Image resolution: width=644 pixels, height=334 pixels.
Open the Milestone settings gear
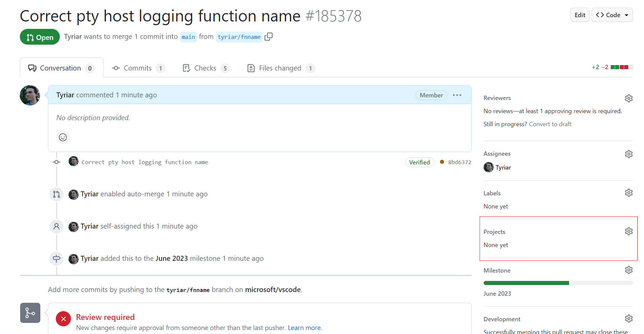(x=629, y=270)
